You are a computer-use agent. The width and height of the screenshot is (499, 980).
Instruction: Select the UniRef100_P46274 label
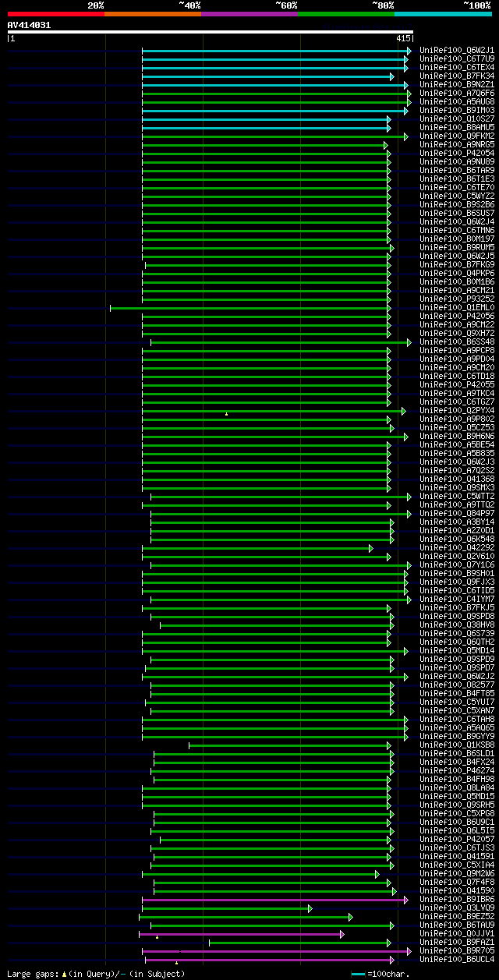[457, 770]
